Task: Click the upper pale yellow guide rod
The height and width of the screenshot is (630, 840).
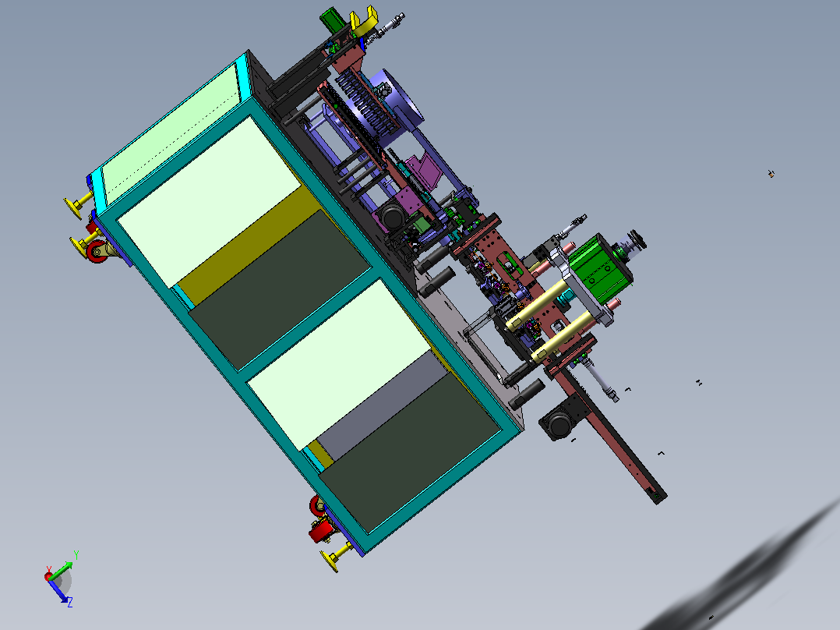Action: coord(537,304)
